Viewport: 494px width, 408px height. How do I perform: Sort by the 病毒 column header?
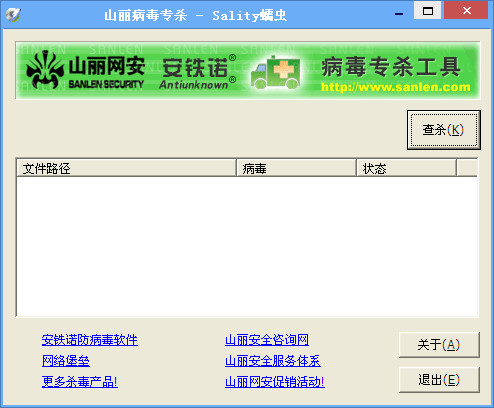coord(296,168)
